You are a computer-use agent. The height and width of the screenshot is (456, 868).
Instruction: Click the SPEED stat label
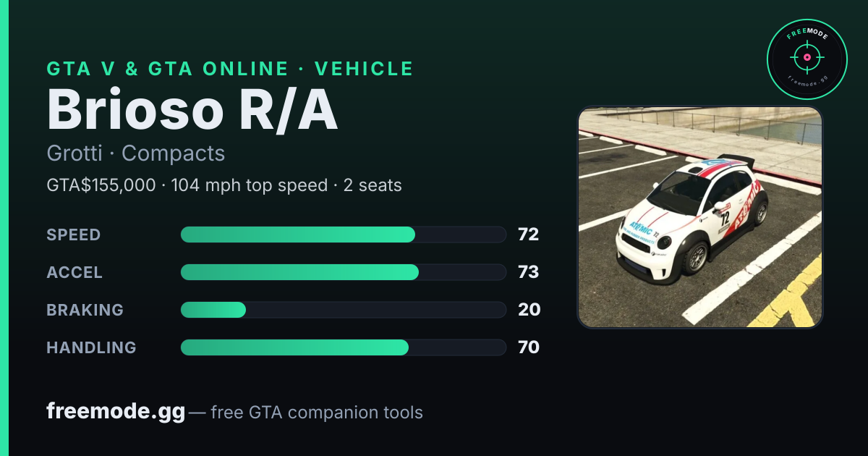click(74, 235)
